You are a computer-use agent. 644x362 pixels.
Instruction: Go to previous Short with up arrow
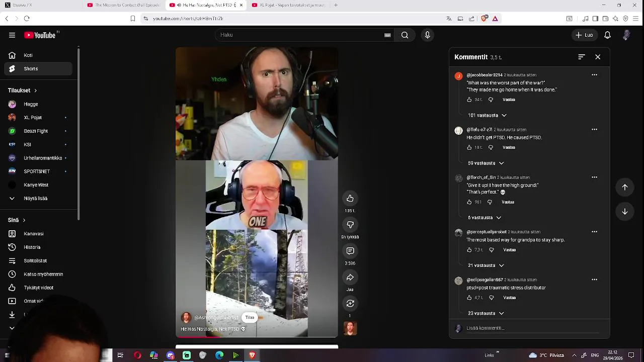(x=625, y=187)
